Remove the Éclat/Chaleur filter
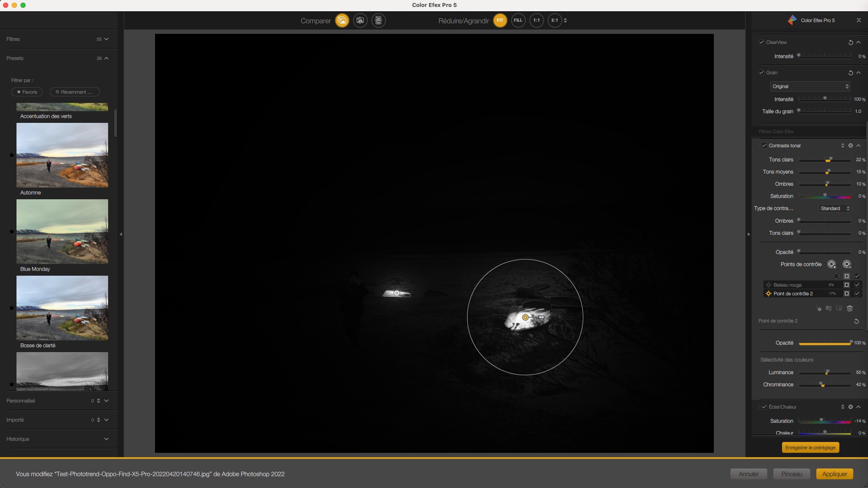868x488 pixels. [851, 407]
